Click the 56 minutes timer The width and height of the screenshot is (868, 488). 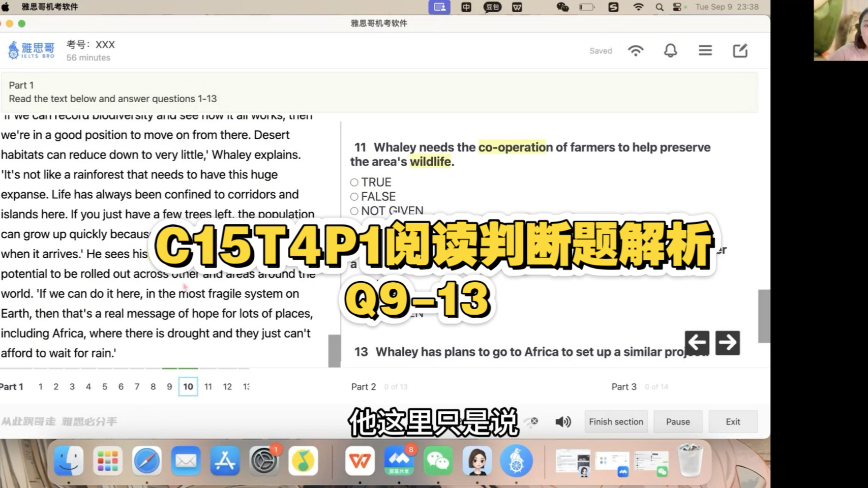(x=88, y=57)
